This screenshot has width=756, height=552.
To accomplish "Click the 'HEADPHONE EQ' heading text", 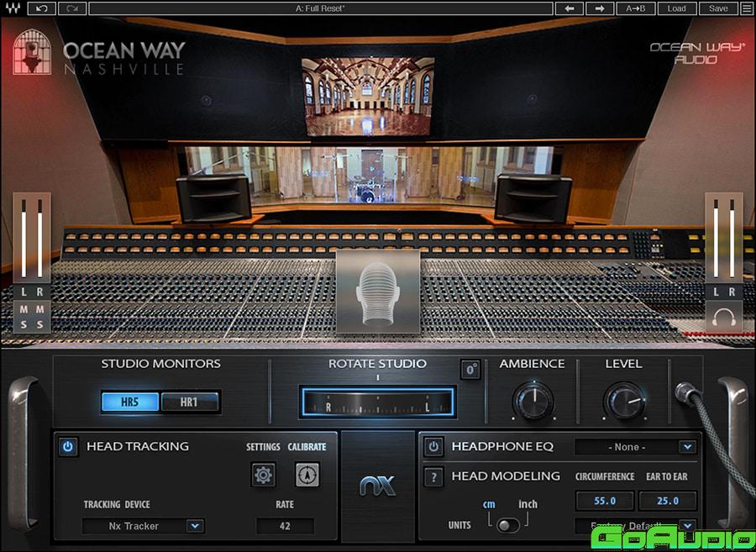I will 502,446.
